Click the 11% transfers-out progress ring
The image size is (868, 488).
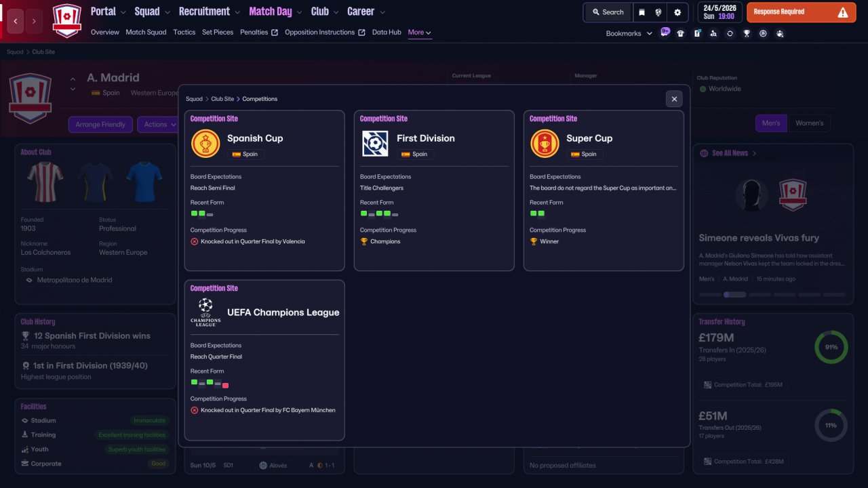click(831, 426)
